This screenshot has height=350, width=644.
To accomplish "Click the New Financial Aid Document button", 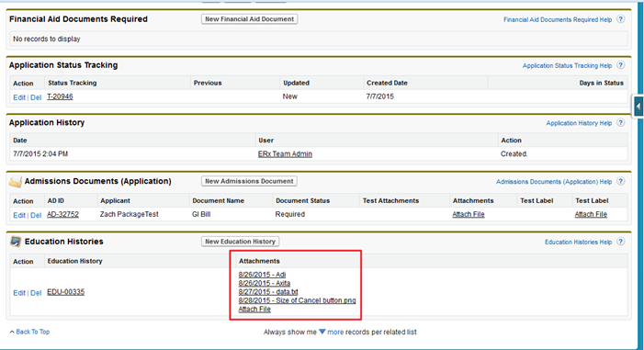I will pyautogui.click(x=249, y=19).
